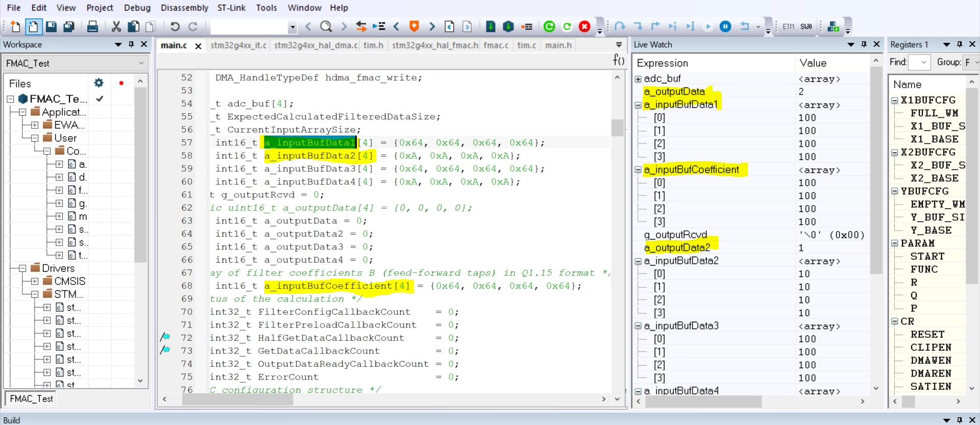Click the editor horizontal scrollbar thumb

237,399
